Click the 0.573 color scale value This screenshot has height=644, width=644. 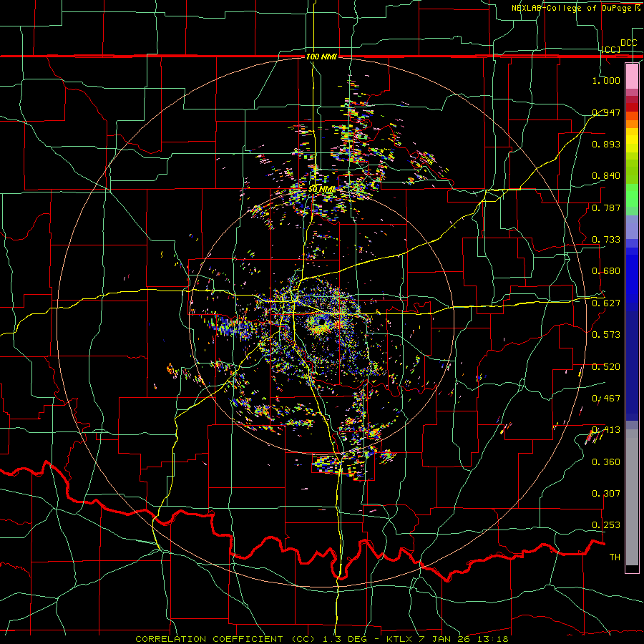pos(606,335)
